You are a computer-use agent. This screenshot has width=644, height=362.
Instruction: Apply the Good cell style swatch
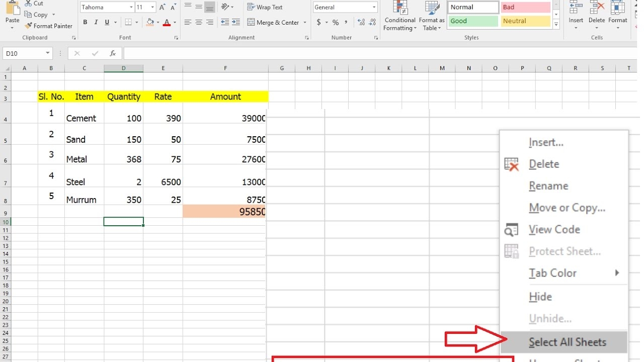click(x=472, y=21)
